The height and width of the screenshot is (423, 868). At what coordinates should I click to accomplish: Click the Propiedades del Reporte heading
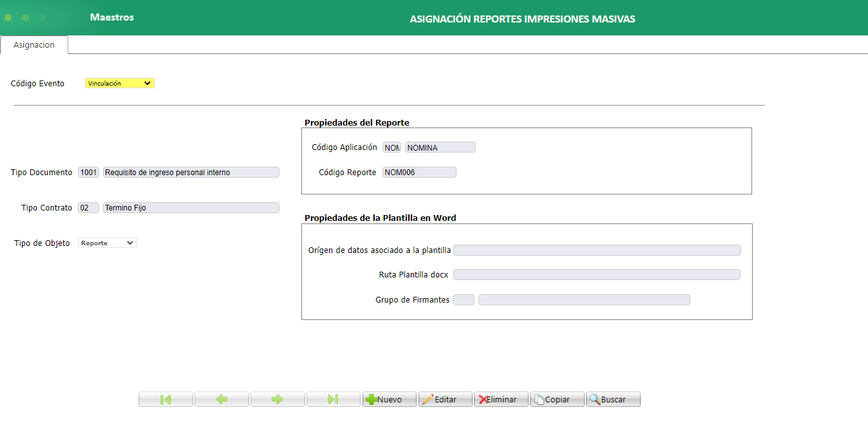click(357, 122)
